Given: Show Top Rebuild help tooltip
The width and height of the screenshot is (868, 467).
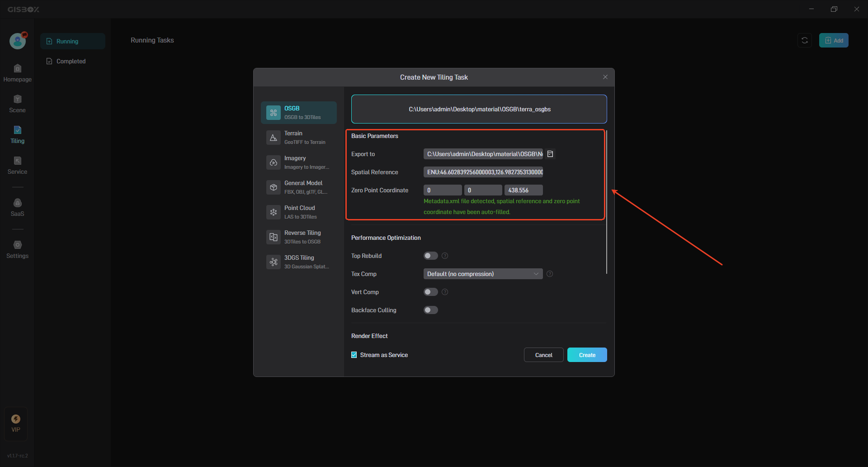Looking at the screenshot, I should (x=445, y=256).
